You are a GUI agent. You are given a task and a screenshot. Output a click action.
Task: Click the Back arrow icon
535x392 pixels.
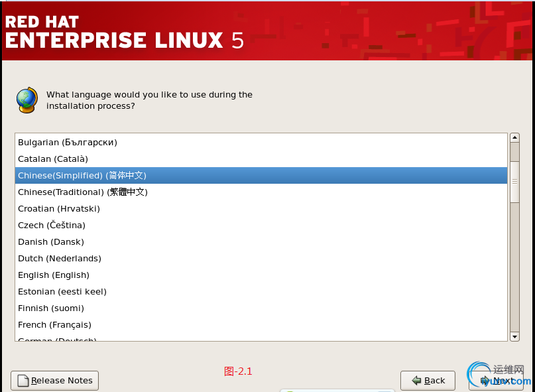tap(416, 381)
